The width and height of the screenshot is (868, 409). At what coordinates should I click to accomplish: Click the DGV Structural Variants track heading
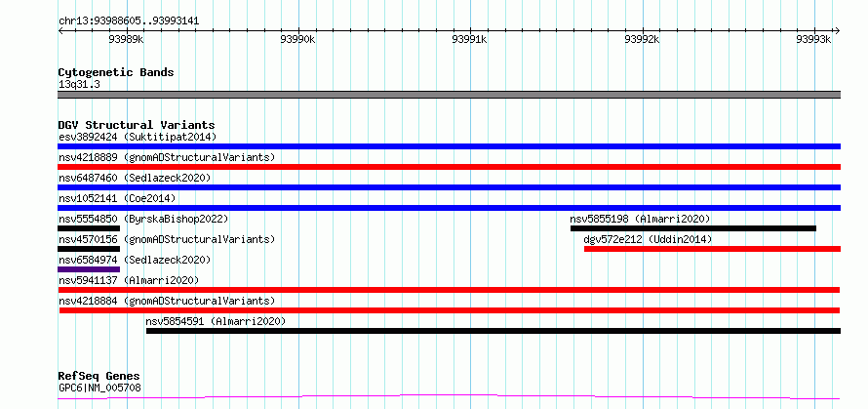tap(137, 125)
